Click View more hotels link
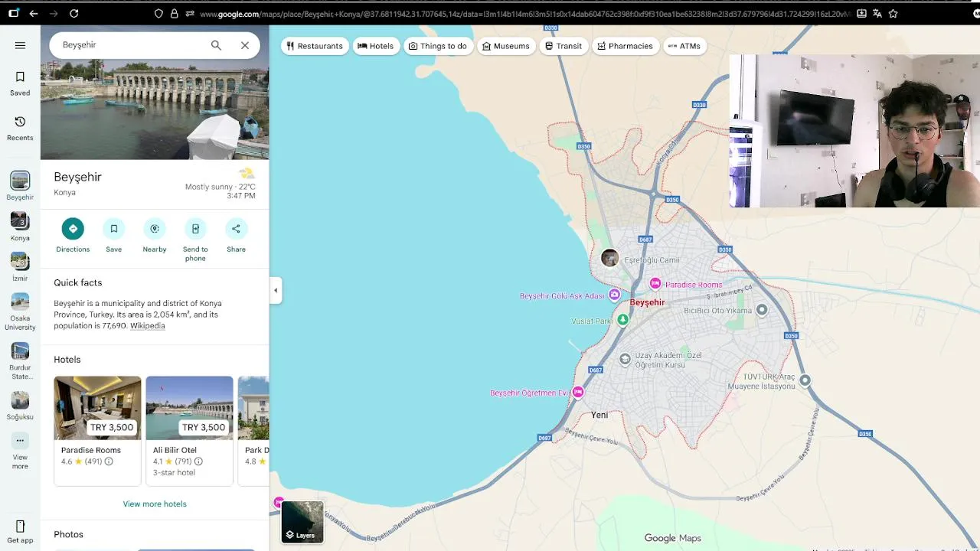The width and height of the screenshot is (980, 551). point(155,504)
